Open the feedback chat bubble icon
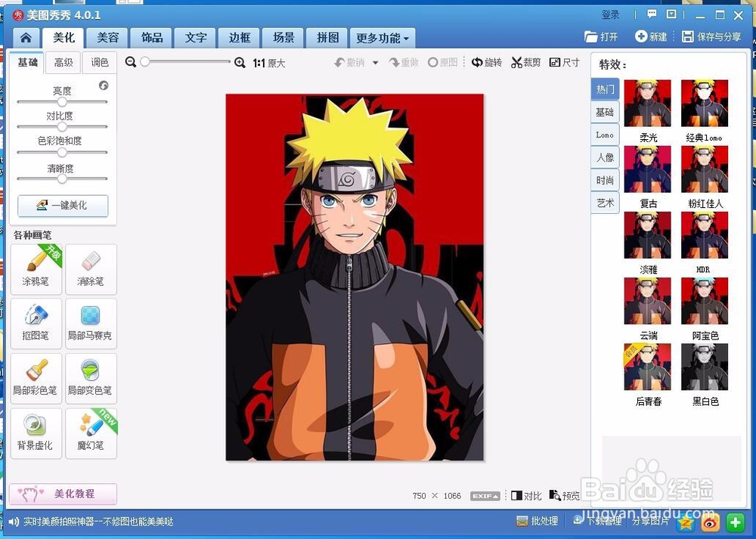This screenshot has height=539, width=756. point(652,14)
